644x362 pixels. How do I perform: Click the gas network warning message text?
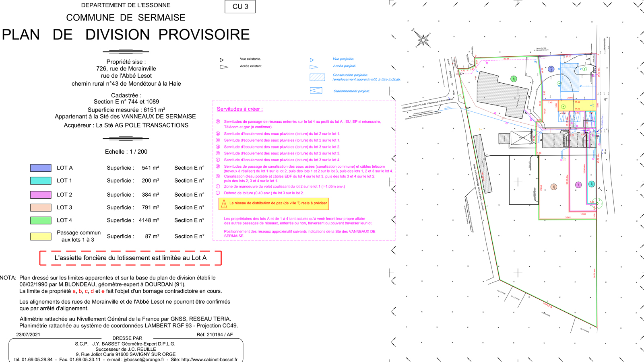coord(278,203)
